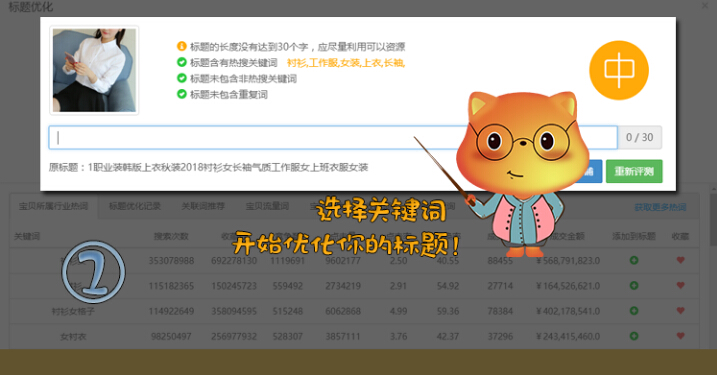
Task: Click the green check next to 标题含有热搜关键词
Action: (x=182, y=62)
